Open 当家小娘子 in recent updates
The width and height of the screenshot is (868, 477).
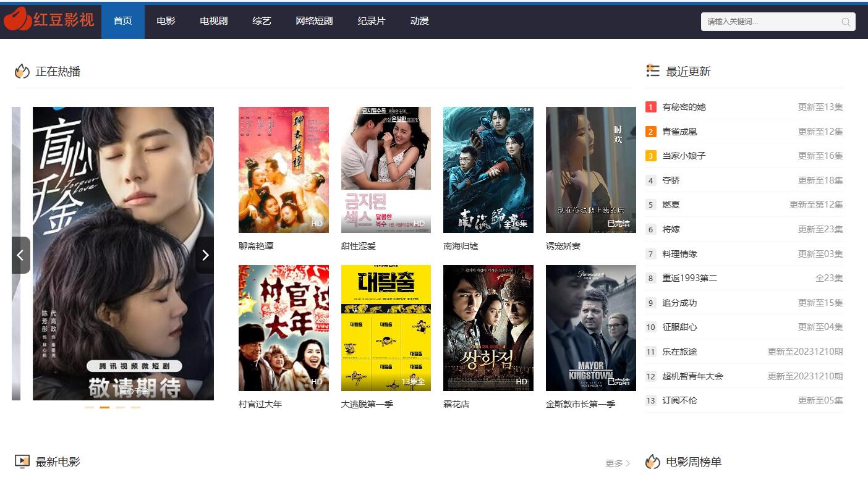(x=684, y=156)
